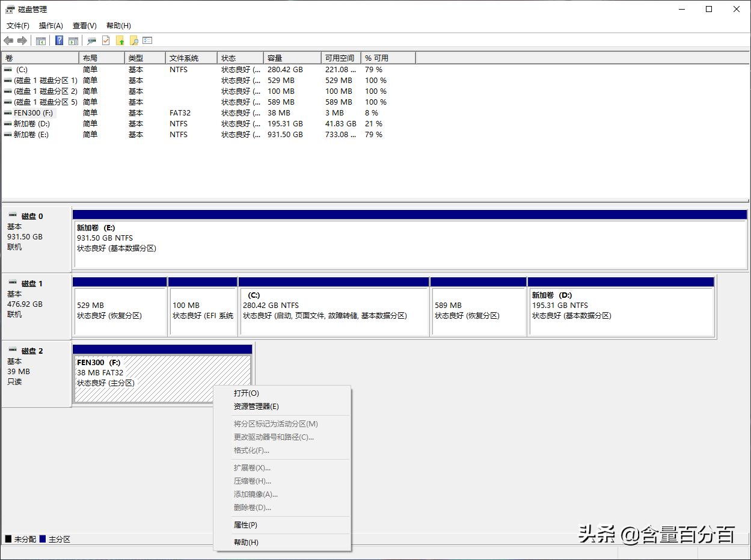Click the black 未分配 legend swatch
This screenshot has height=560, width=751.
(8, 540)
